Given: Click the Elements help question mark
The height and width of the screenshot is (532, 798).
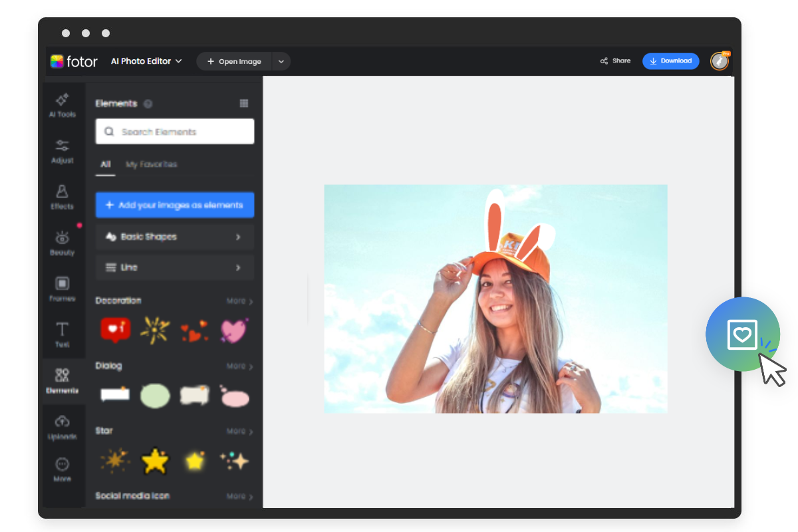Looking at the screenshot, I should tap(147, 104).
